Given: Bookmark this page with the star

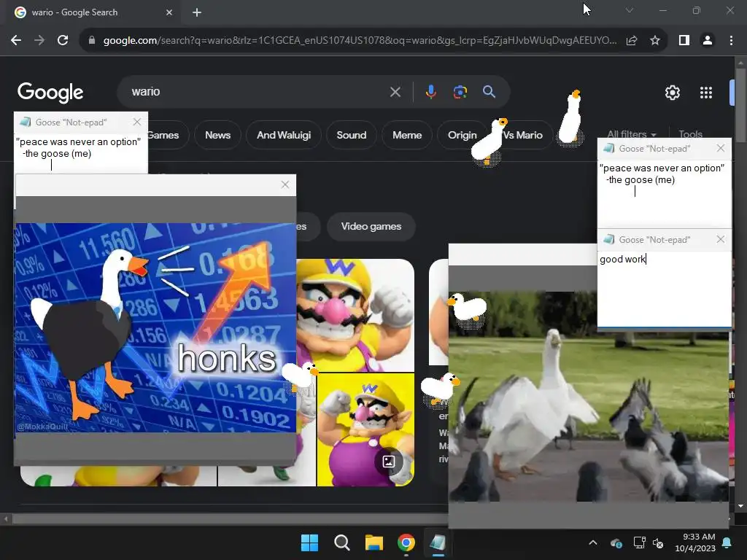Looking at the screenshot, I should 655,41.
